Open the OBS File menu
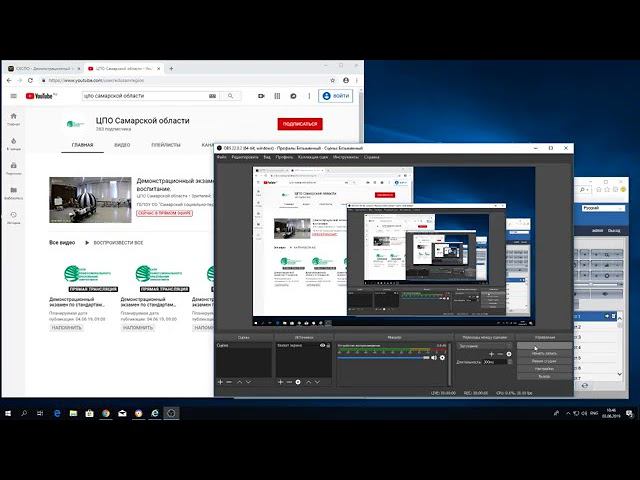640x480 pixels. 221,157
